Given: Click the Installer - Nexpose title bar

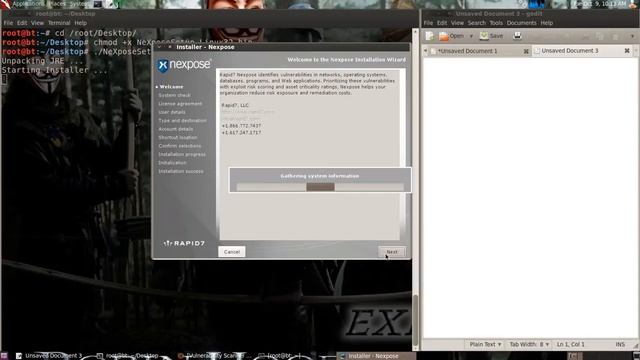Looking at the screenshot, I should 281,47.
